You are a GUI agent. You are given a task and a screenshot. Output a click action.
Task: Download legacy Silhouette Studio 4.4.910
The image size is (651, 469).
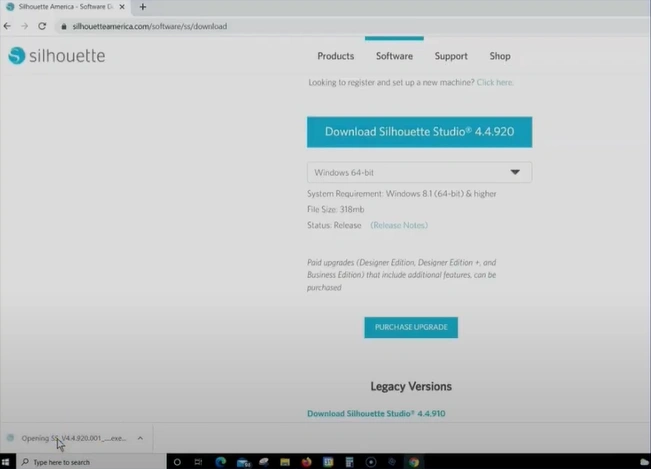click(376, 413)
